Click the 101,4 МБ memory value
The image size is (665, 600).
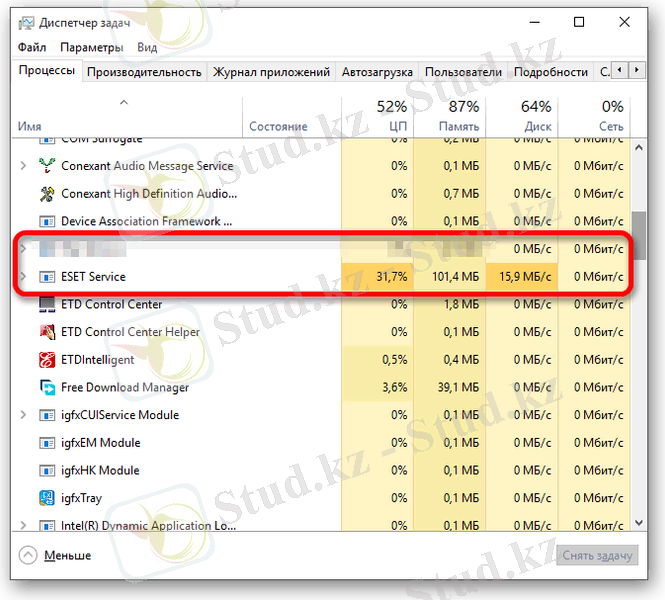click(x=455, y=277)
